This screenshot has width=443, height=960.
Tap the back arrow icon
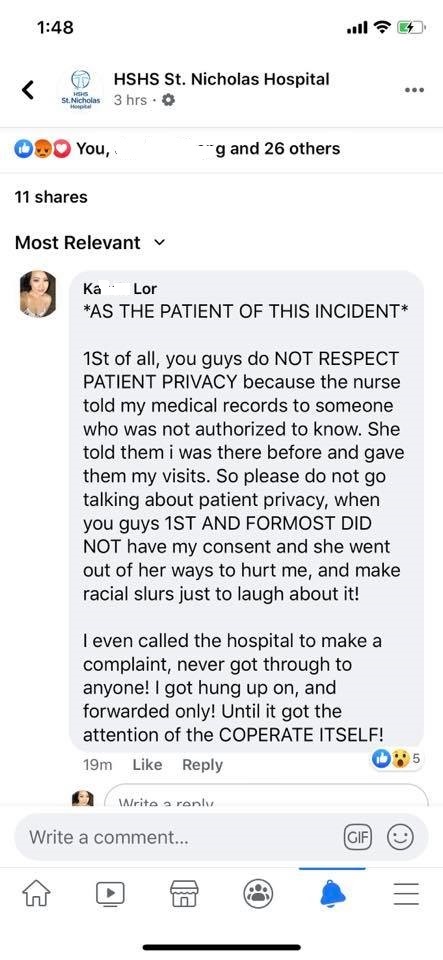pyautogui.click(x=28, y=89)
